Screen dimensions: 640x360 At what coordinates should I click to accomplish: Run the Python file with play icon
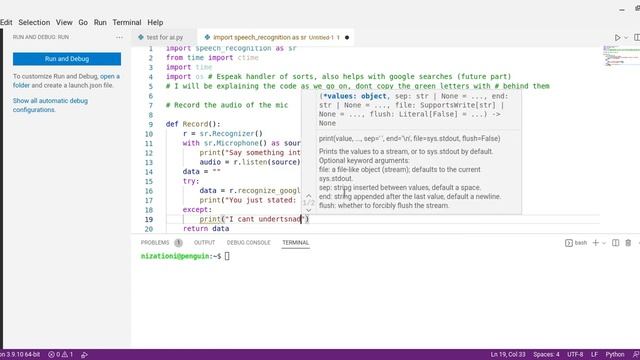(617, 38)
